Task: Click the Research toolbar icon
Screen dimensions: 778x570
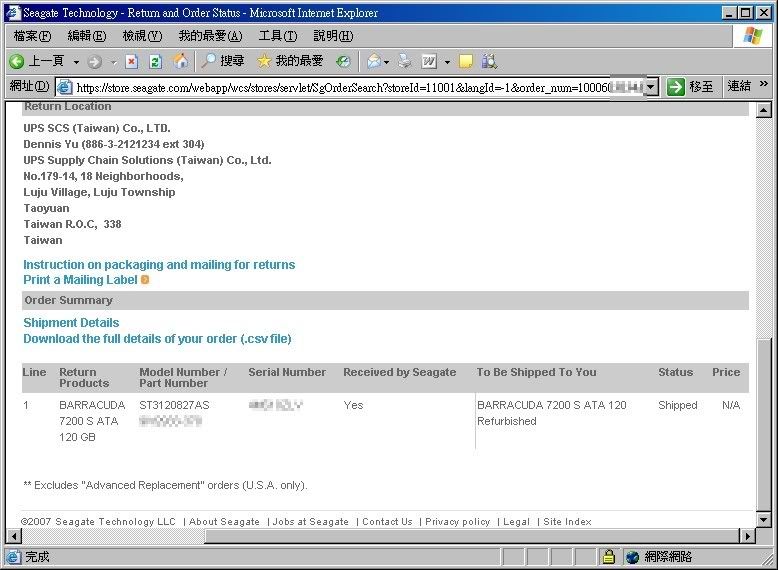Action: (489, 61)
